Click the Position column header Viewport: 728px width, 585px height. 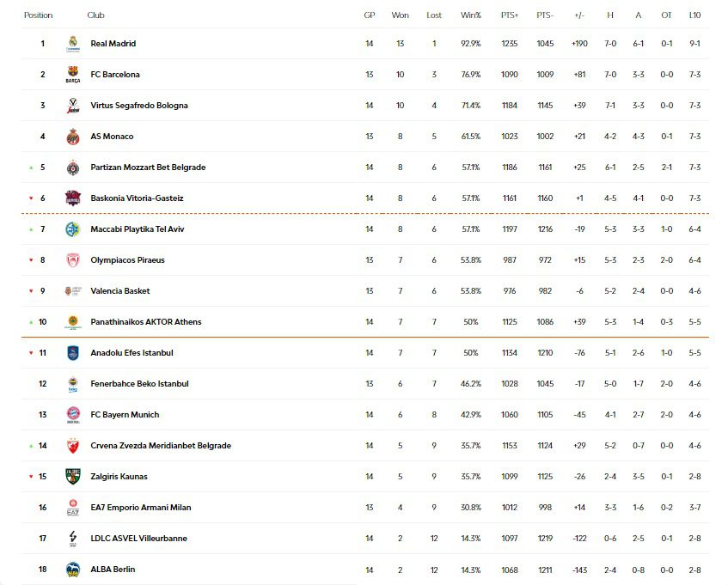(38, 15)
